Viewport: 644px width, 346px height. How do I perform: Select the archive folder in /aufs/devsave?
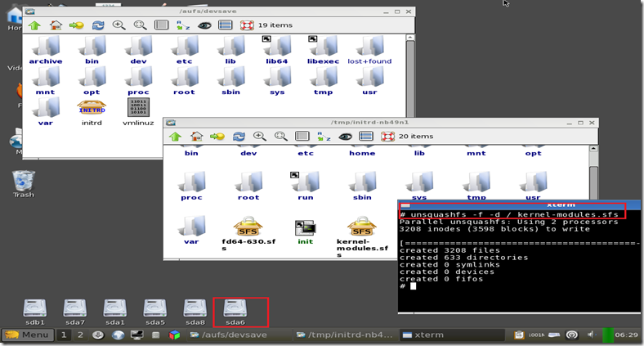tap(46, 50)
